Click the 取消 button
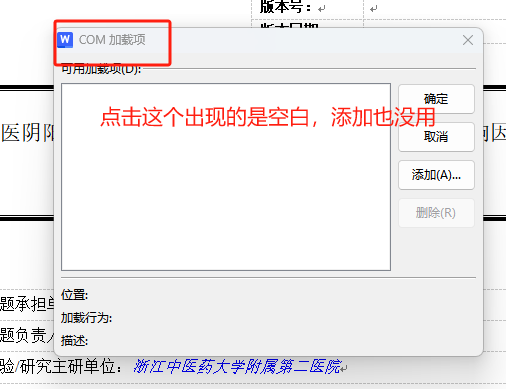This screenshot has height=389, width=506. tap(436, 137)
